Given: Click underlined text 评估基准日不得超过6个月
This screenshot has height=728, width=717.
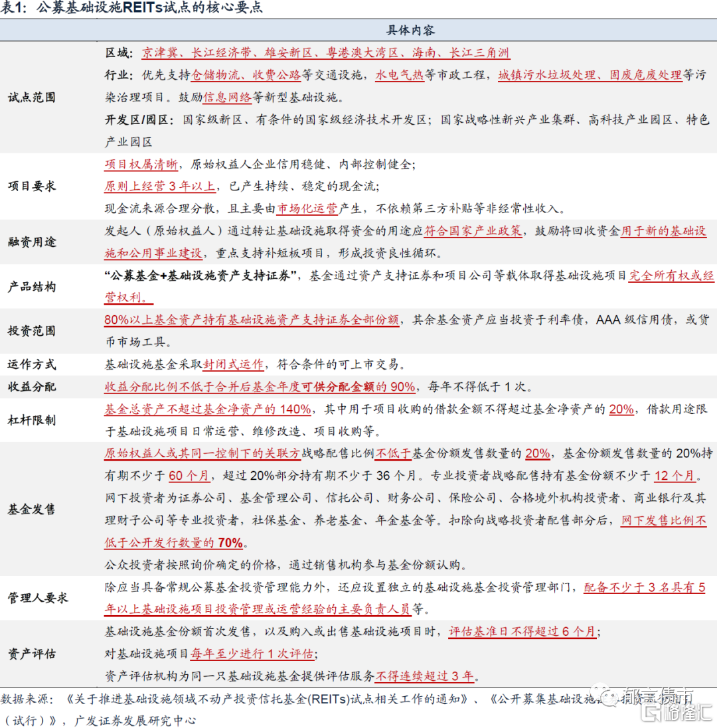Looking at the screenshot, I should click(522, 631).
